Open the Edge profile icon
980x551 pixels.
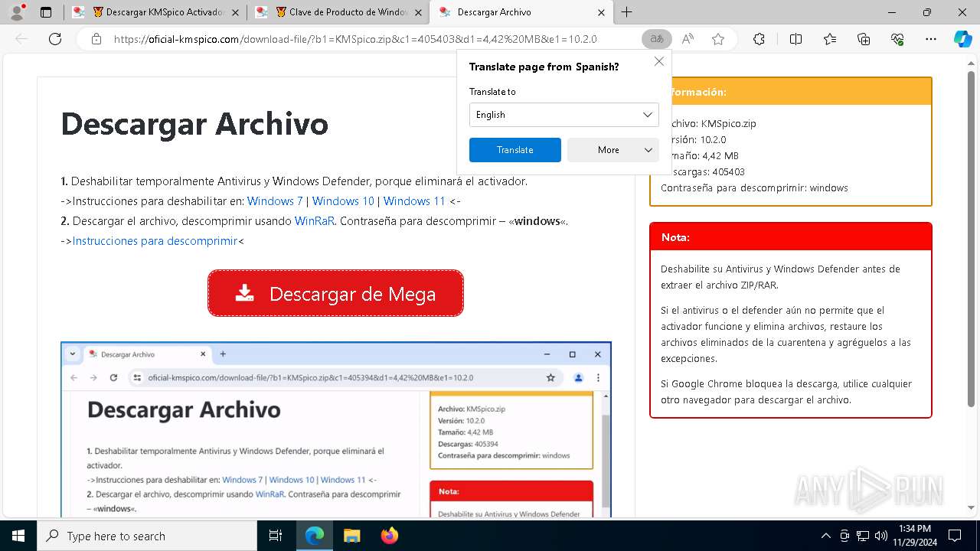pyautogui.click(x=17, y=12)
